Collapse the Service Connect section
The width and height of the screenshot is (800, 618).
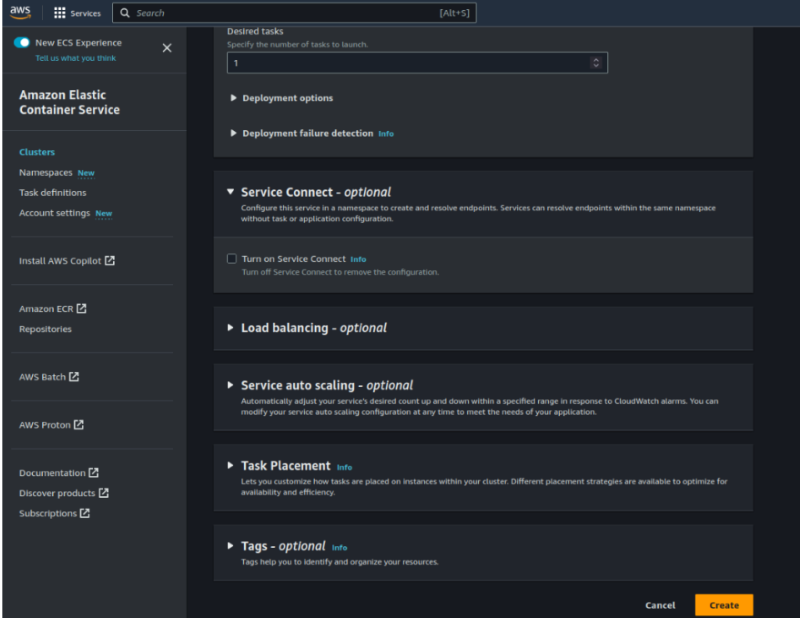click(x=231, y=192)
